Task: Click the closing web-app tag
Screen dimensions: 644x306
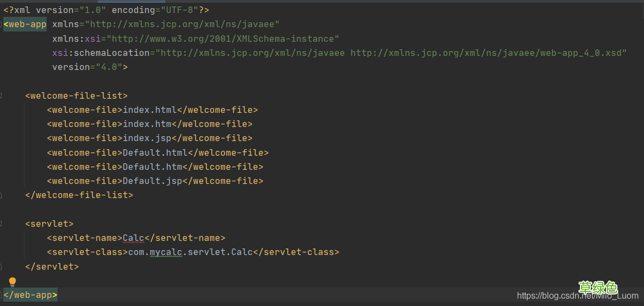Action: 30,295
